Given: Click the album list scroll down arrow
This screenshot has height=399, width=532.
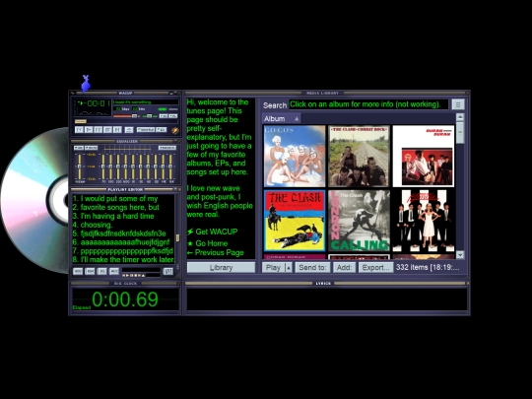Looking at the screenshot, I should point(460,255).
